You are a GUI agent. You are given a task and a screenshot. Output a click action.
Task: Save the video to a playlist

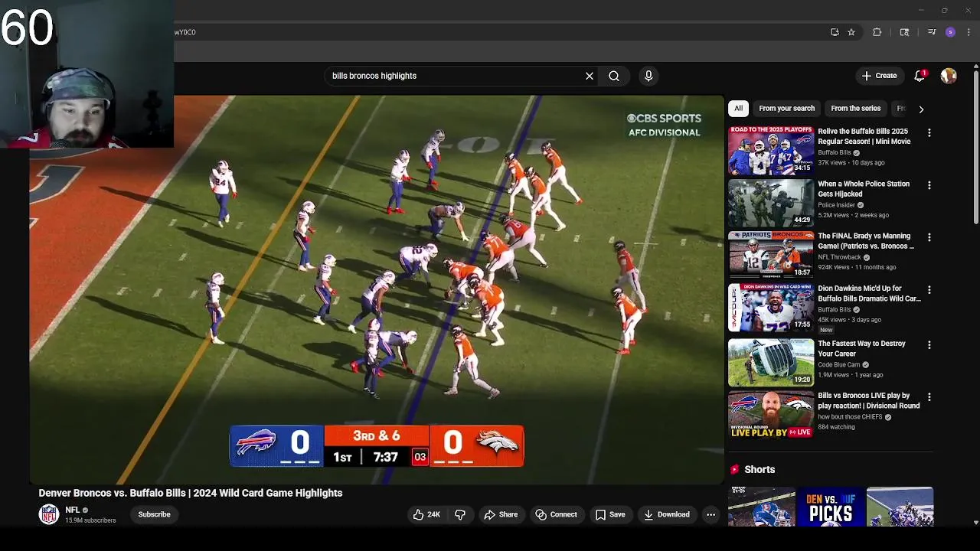tap(610, 514)
